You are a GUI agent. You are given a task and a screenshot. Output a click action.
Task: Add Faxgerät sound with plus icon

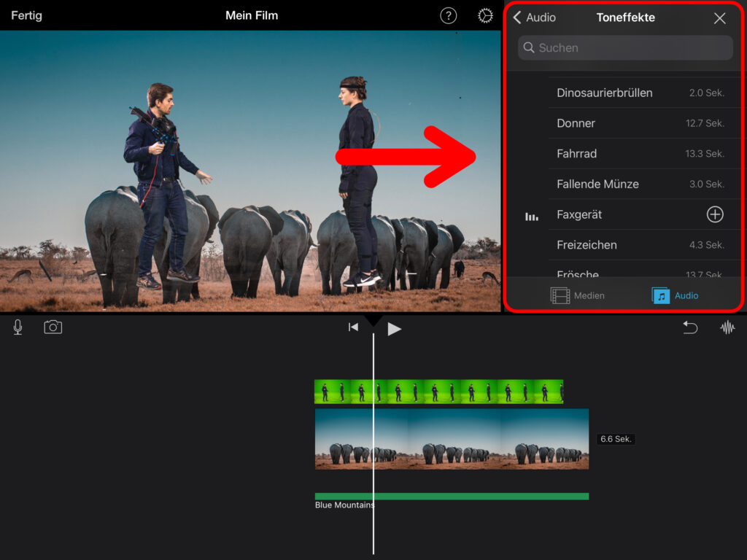(x=715, y=214)
